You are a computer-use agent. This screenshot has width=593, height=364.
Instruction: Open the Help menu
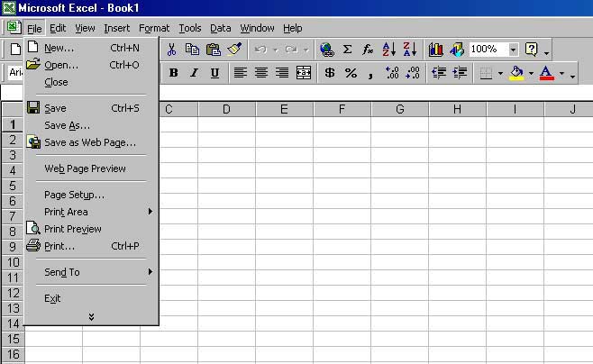tap(292, 28)
